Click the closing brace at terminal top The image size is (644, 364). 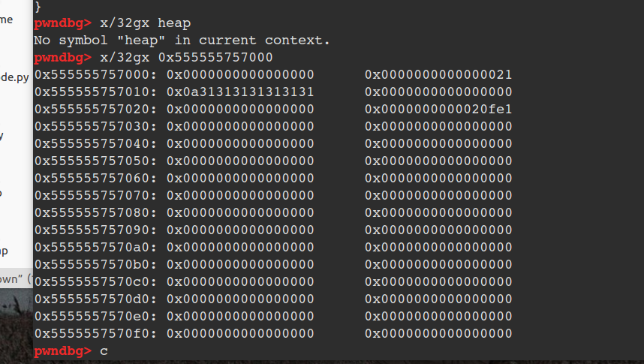(x=38, y=5)
